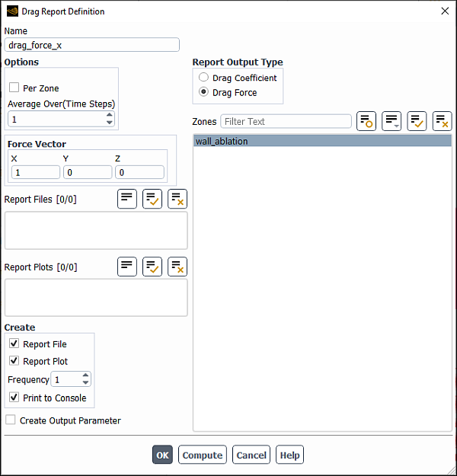Screen dimensions: 457x476
Task: Deselect all Report Plots
Action: [x=177, y=267]
